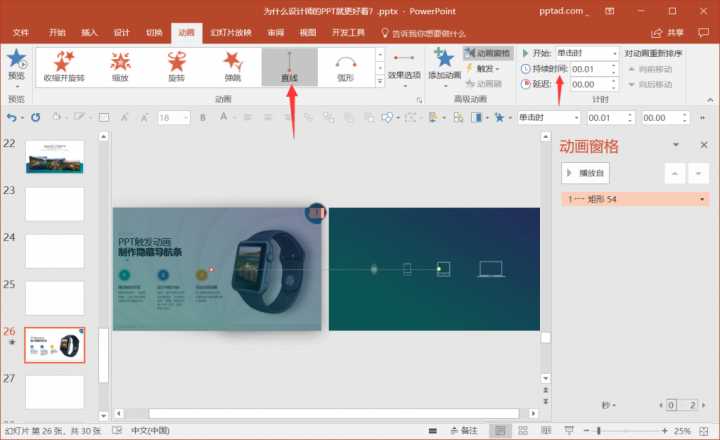Open the 效果选项 effect options
Screen dimensions: 720x440
coord(404,68)
